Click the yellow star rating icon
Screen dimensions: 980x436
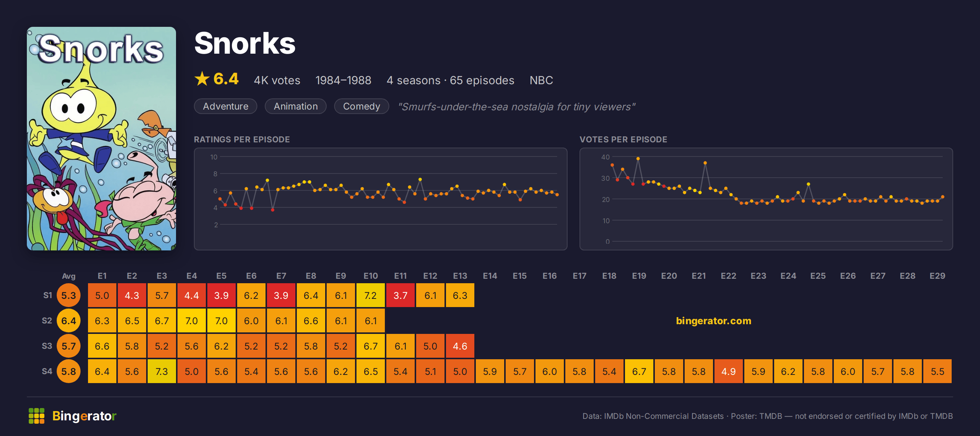[202, 79]
